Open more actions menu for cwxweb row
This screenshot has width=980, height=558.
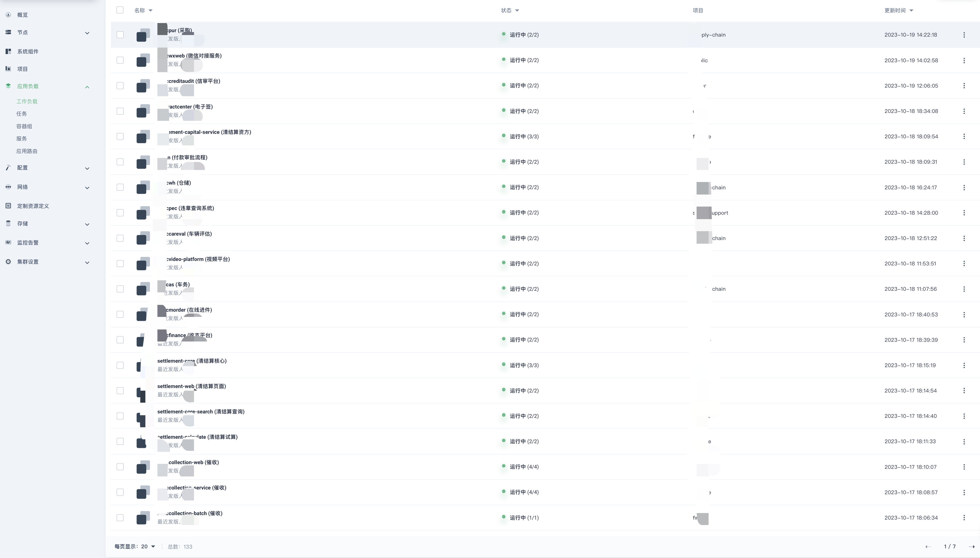coord(964,60)
